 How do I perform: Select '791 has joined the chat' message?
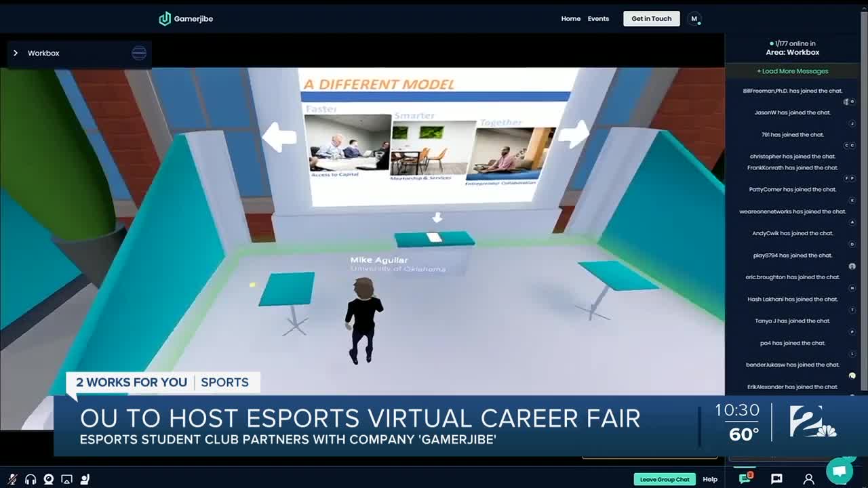792,134
